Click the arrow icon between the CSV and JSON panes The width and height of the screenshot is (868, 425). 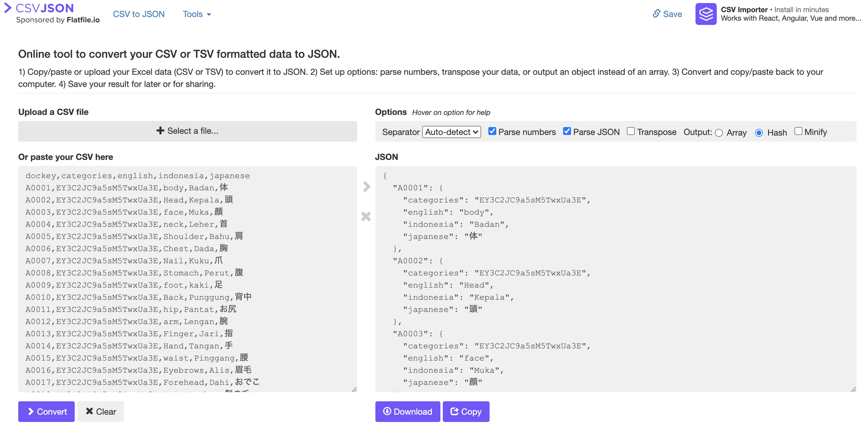pos(366,187)
